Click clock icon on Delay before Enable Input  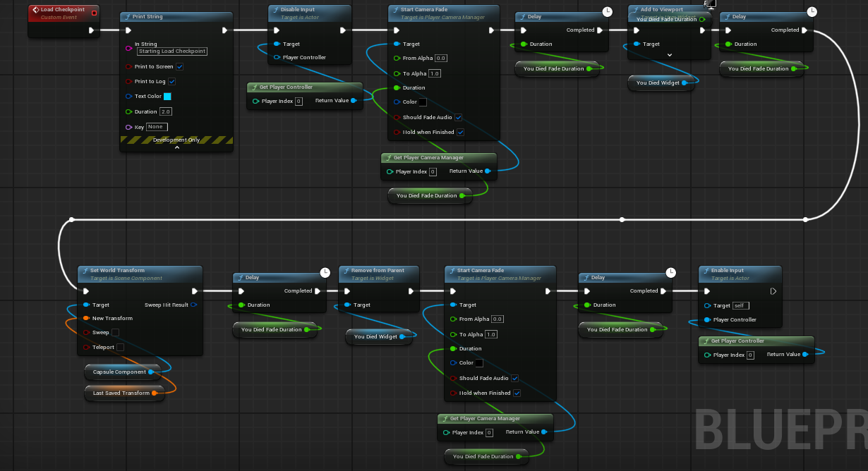(x=671, y=271)
